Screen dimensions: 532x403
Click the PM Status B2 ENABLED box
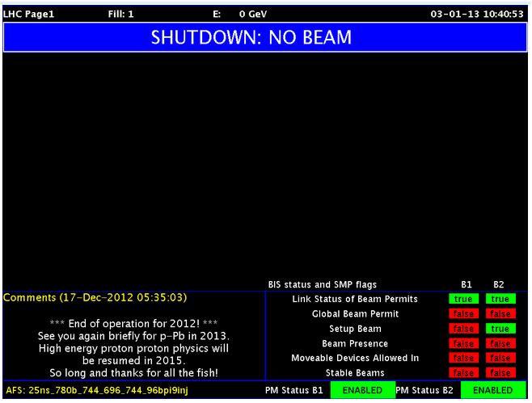(x=492, y=391)
